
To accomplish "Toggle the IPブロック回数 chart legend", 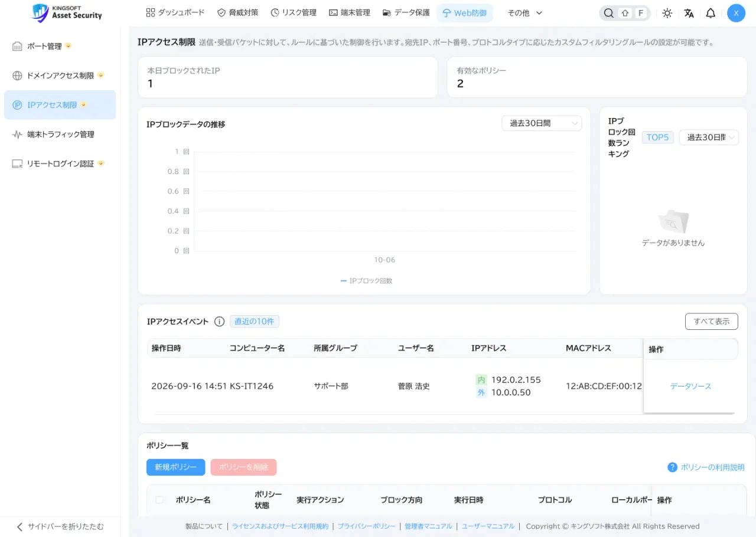I will click(366, 281).
